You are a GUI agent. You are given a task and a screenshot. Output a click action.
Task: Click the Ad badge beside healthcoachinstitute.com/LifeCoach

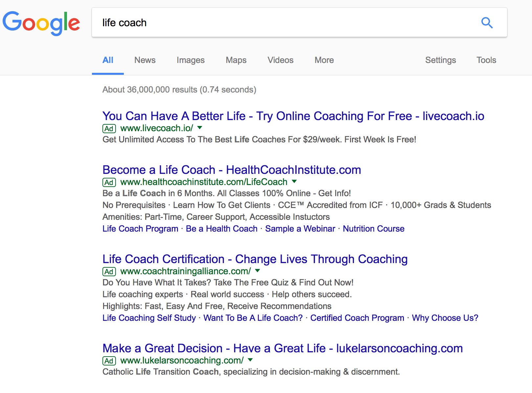coord(109,182)
